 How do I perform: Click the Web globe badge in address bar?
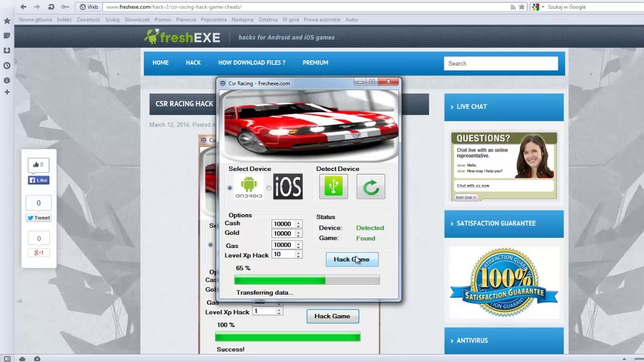tap(89, 7)
